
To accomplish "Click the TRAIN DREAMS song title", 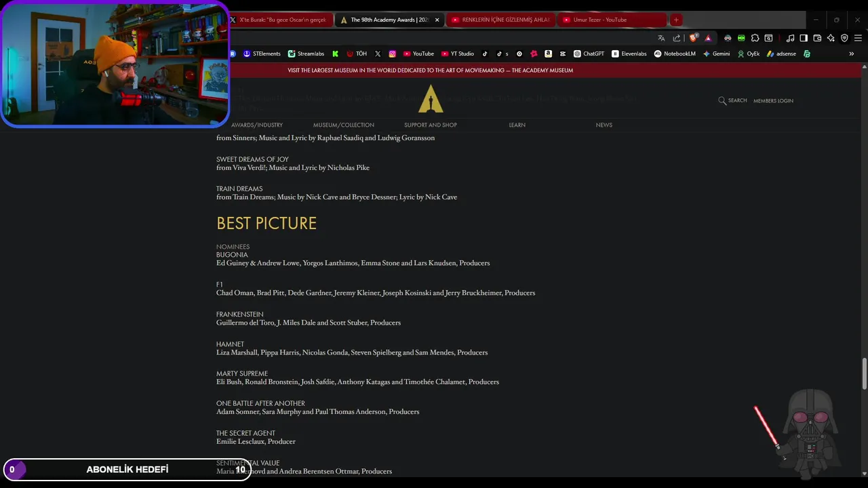I will coord(239,188).
